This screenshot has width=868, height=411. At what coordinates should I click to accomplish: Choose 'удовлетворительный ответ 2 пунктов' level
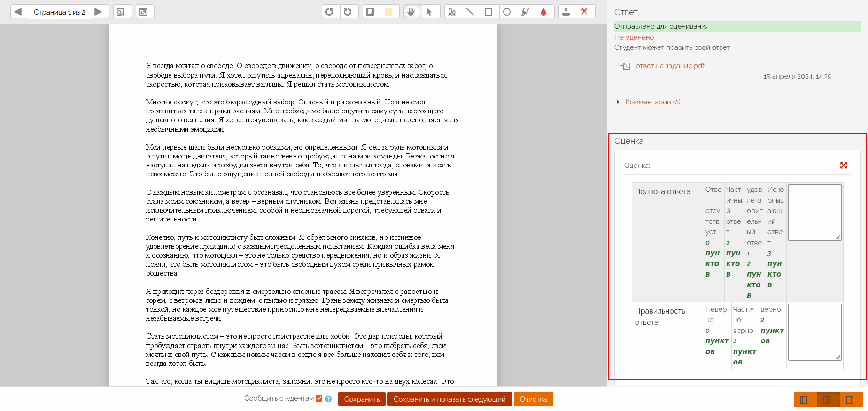pyautogui.click(x=755, y=242)
